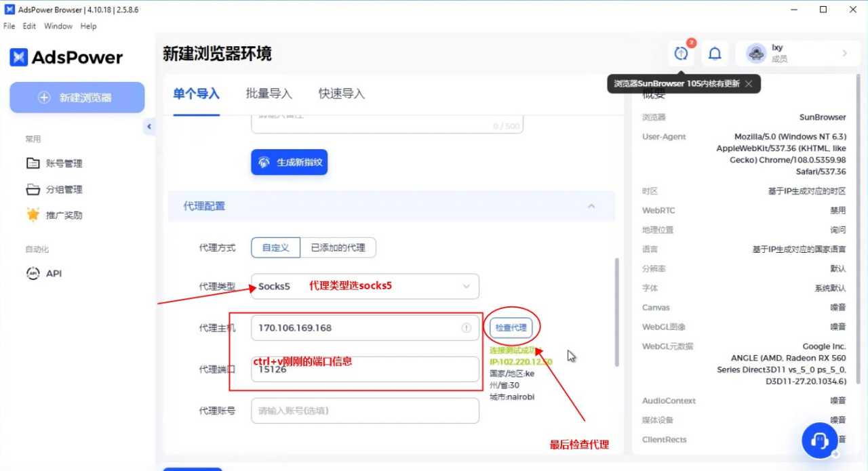868x471 pixels.
Task: Click the customer support headset icon
Action: tap(819, 441)
